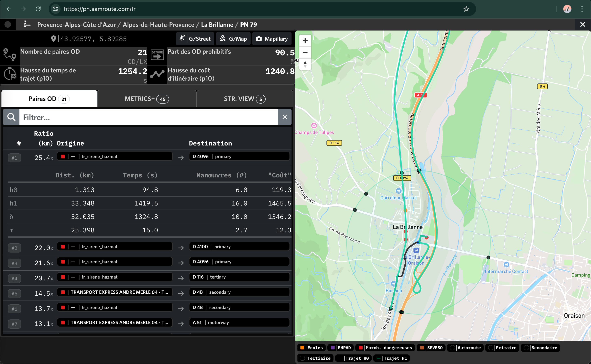Toggle March. dangereuses legend layer
The width and height of the screenshot is (591, 364).
click(x=385, y=348)
